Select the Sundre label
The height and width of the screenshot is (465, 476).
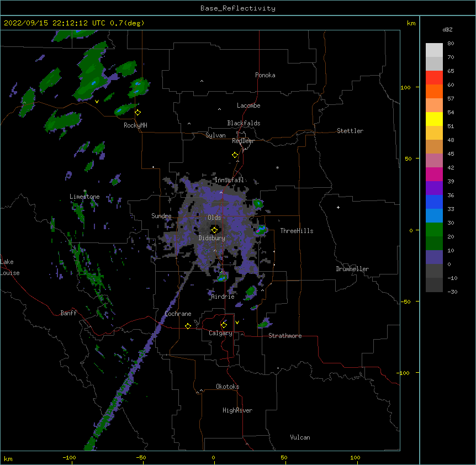point(161,216)
